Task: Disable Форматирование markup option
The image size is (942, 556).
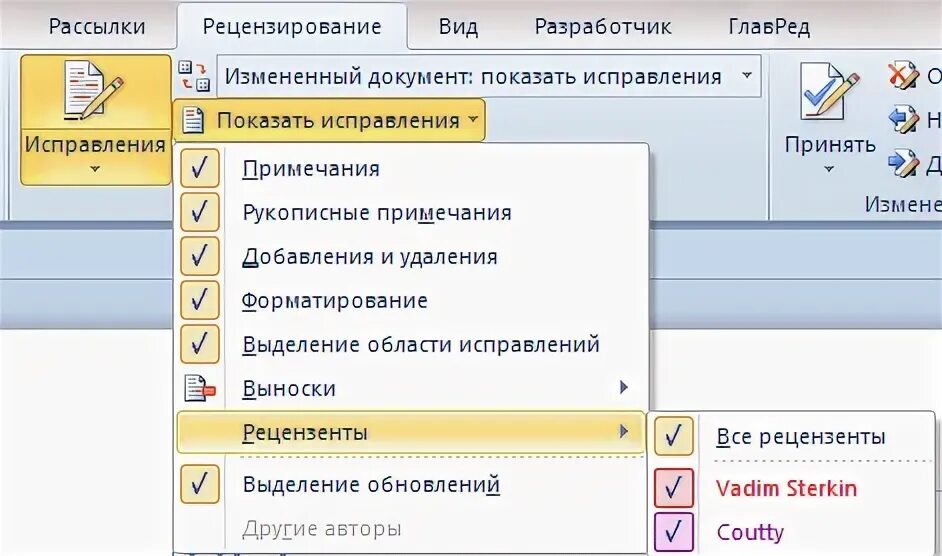Action: pyautogui.click(x=199, y=300)
